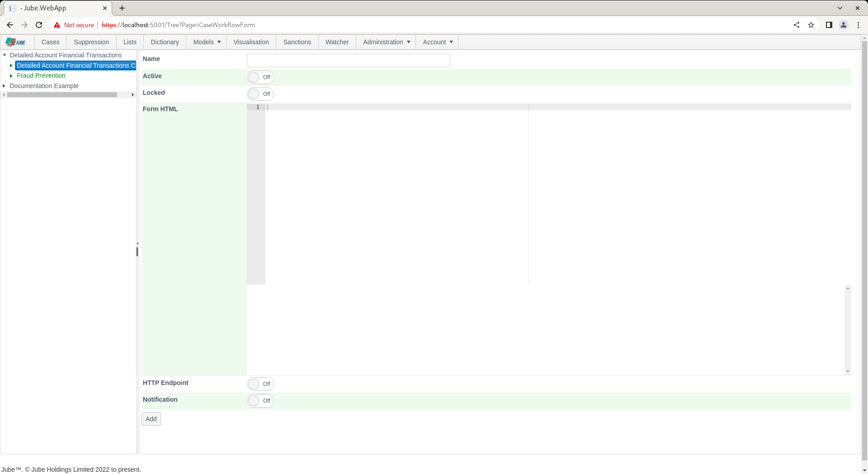The width and height of the screenshot is (868, 474).
Task: Go back using the browser back arrow
Action: click(10, 25)
